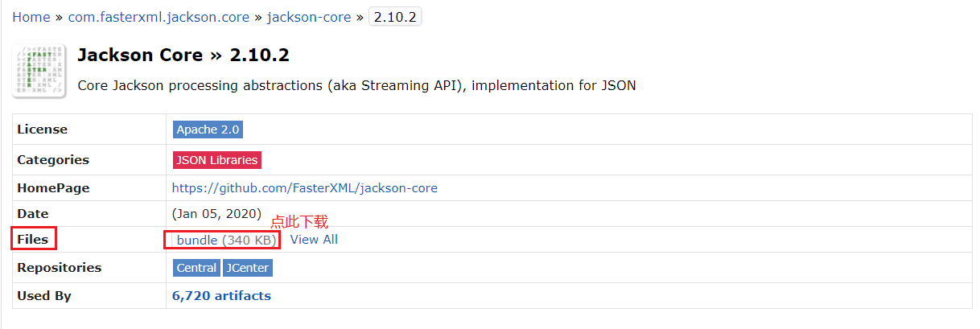This screenshot has height=329, width=980.
Task: Open the com.fasterxml.jackson.core breadcrumb link
Action: coord(159,17)
